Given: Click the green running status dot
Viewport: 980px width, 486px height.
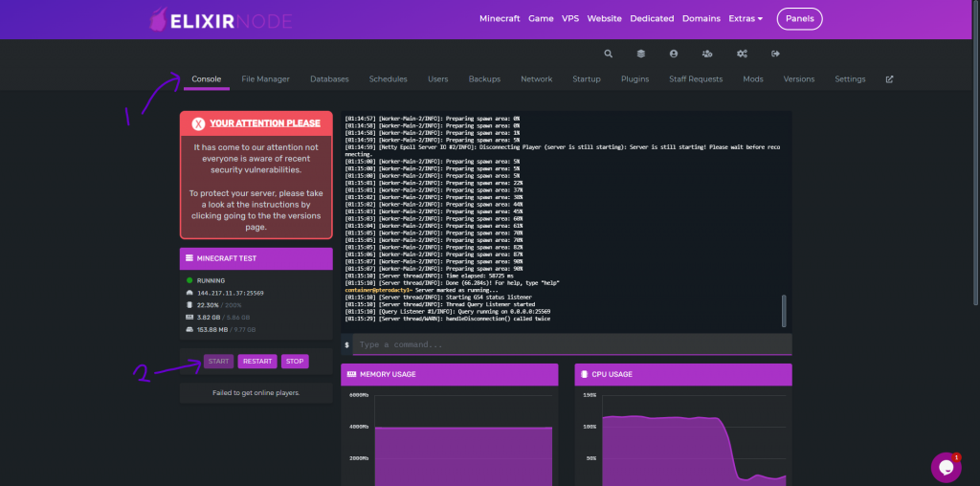Looking at the screenshot, I should tap(190, 280).
